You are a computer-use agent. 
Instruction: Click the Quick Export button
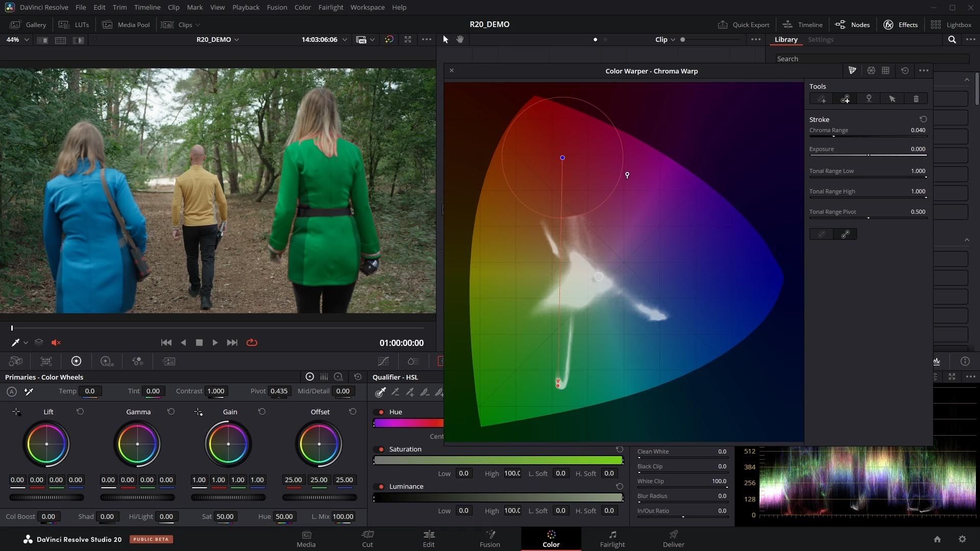(x=744, y=24)
